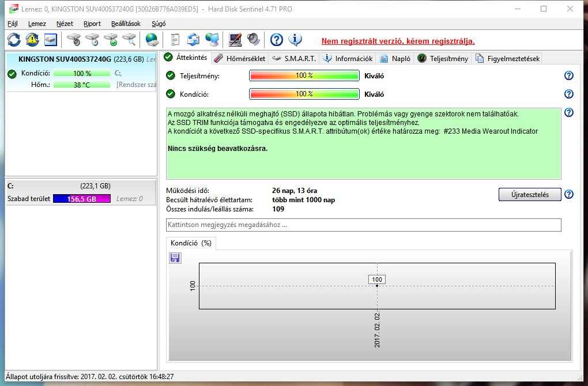This screenshot has height=386, width=588.
Task: Click the Kondíció 100 % gradient bar
Action: 304,94
